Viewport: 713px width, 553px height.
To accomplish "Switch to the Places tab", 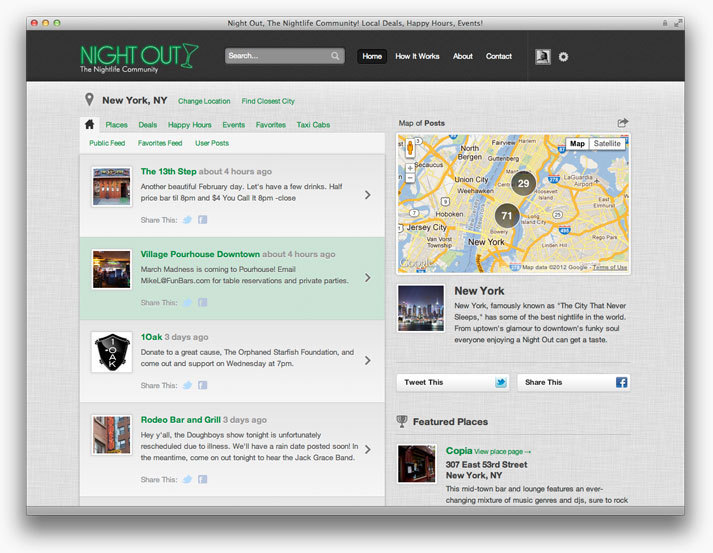I will (x=116, y=125).
